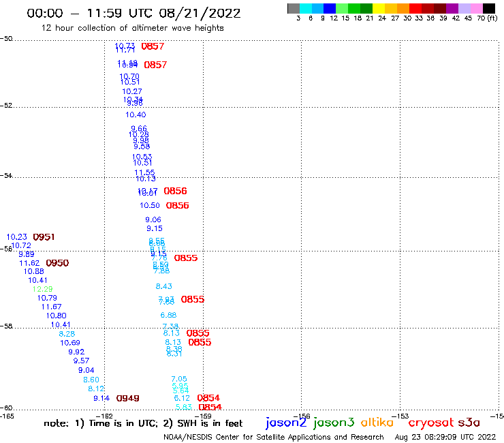This screenshot has height=443, width=504.
Task: Select the 10.79 wave height value
Action: pos(47,298)
